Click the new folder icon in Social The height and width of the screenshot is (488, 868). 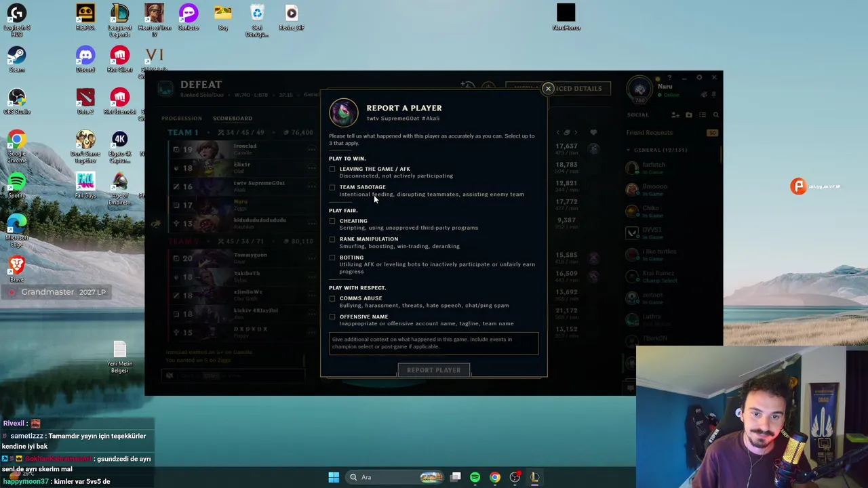689,115
